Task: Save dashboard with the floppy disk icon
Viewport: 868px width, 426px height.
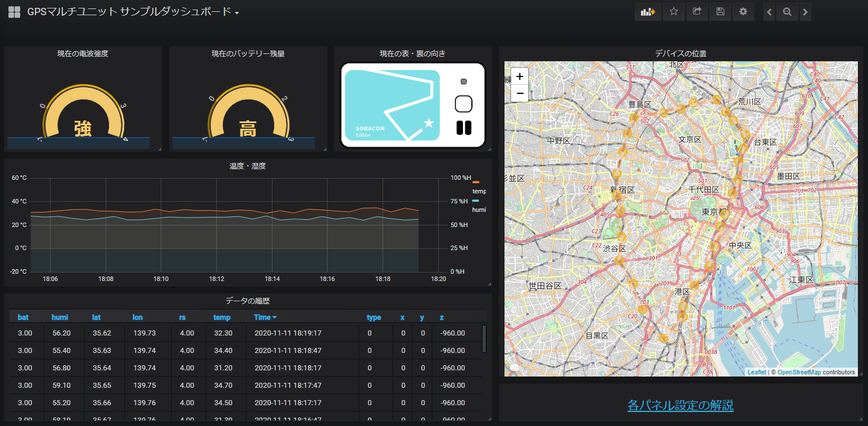Action: click(720, 11)
